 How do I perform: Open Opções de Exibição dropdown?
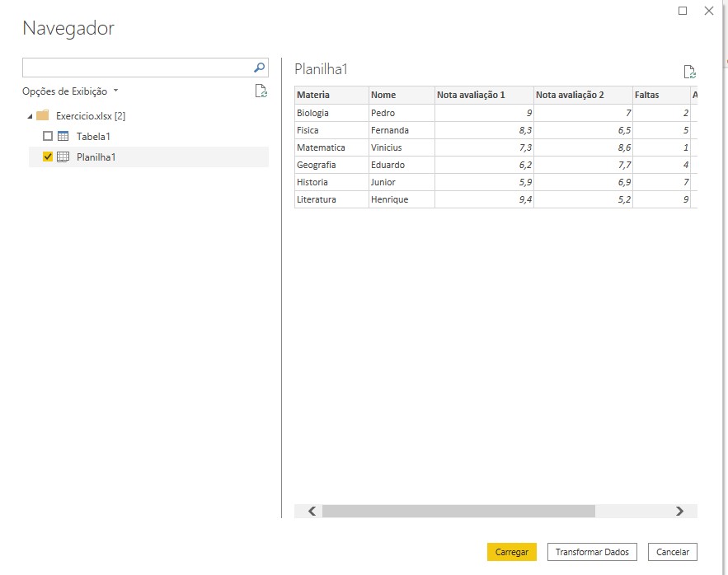point(70,91)
